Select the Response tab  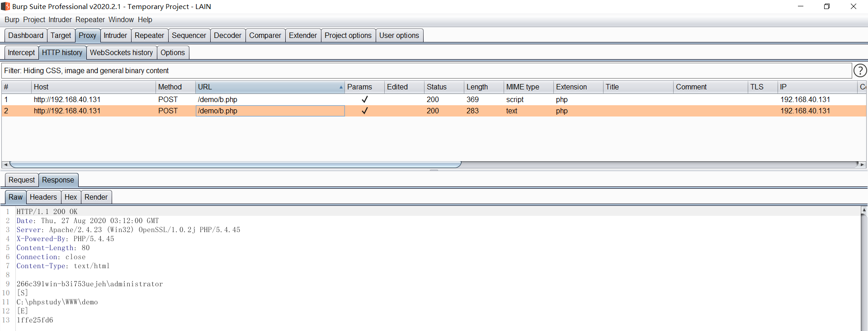click(x=58, y=180)
